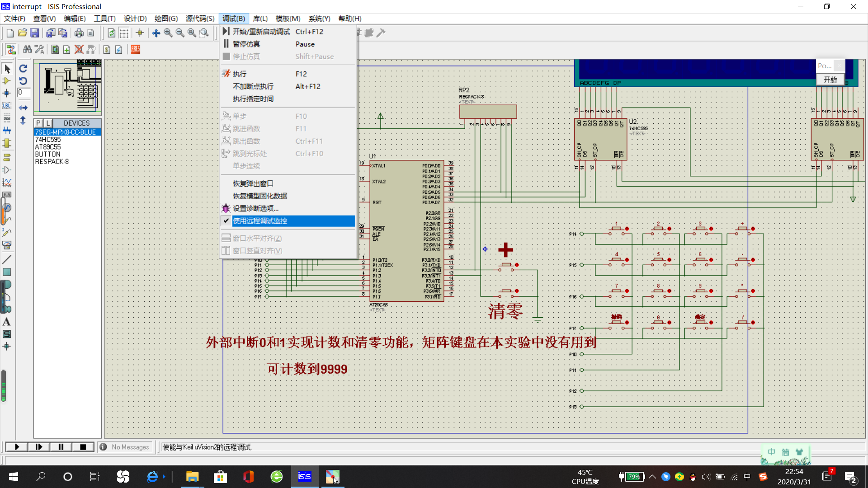Select the bus drawing mode
This screenshot has width=868, height=488.
[x=7, y=131]
